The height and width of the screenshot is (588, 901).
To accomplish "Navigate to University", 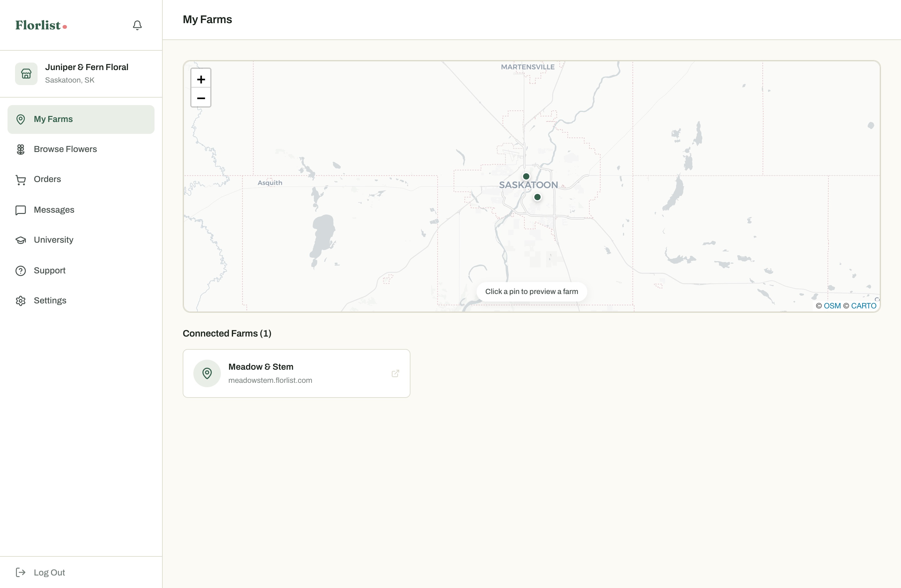I will pos(81,240).
